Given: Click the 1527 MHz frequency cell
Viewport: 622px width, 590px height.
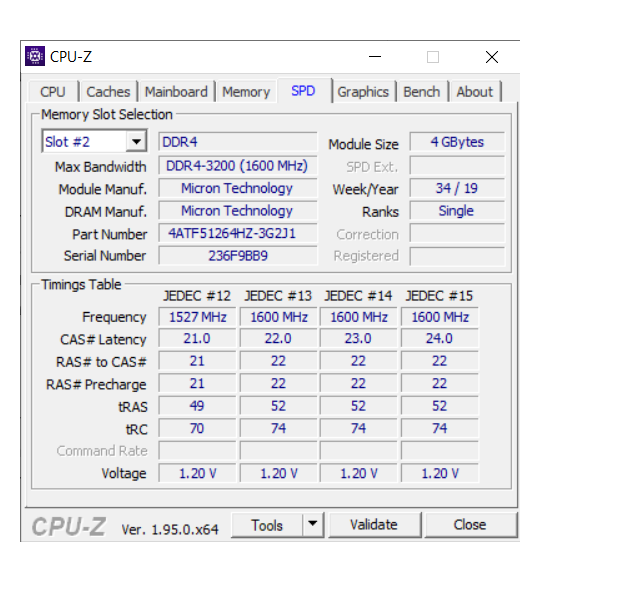Looking at the screenshot, I should click(x=197, y=317).
